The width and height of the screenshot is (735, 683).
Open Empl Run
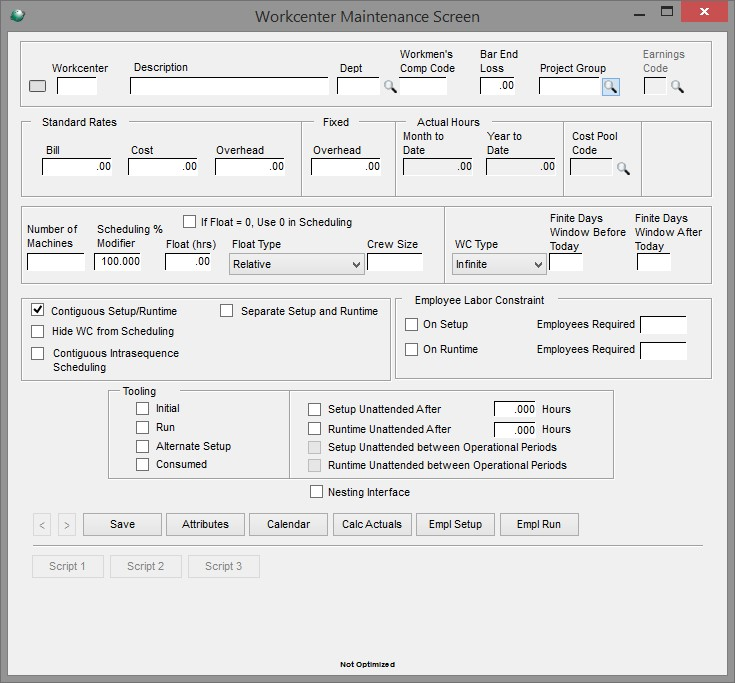coord(539,525)
